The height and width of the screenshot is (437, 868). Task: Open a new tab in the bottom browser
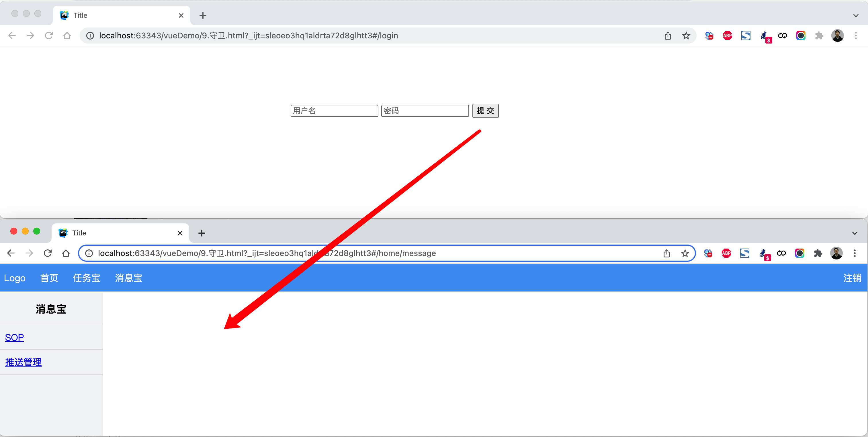pyautogui.click(x=202, y=233)
